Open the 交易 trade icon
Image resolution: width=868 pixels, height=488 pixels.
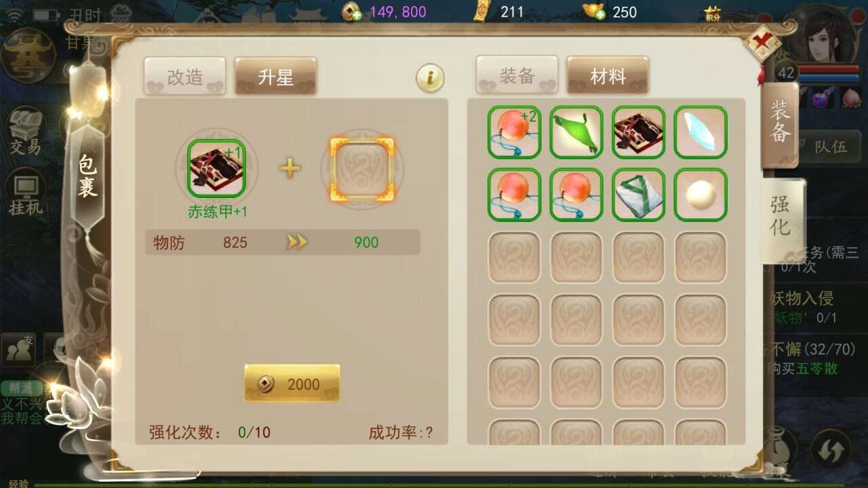[26, 130]
